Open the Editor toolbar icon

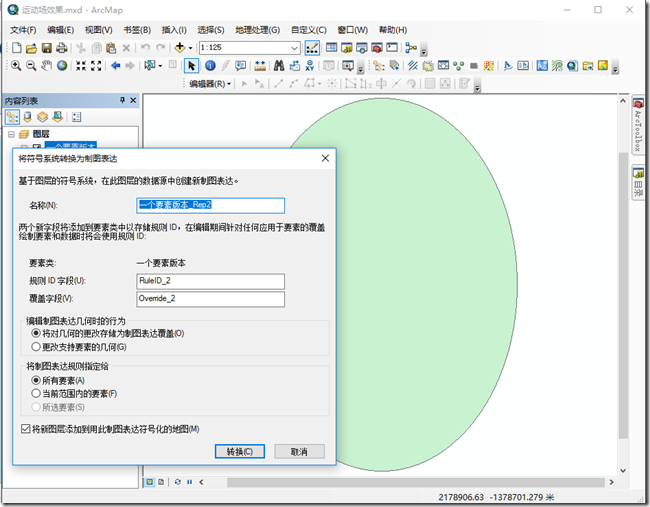point(312,48)
